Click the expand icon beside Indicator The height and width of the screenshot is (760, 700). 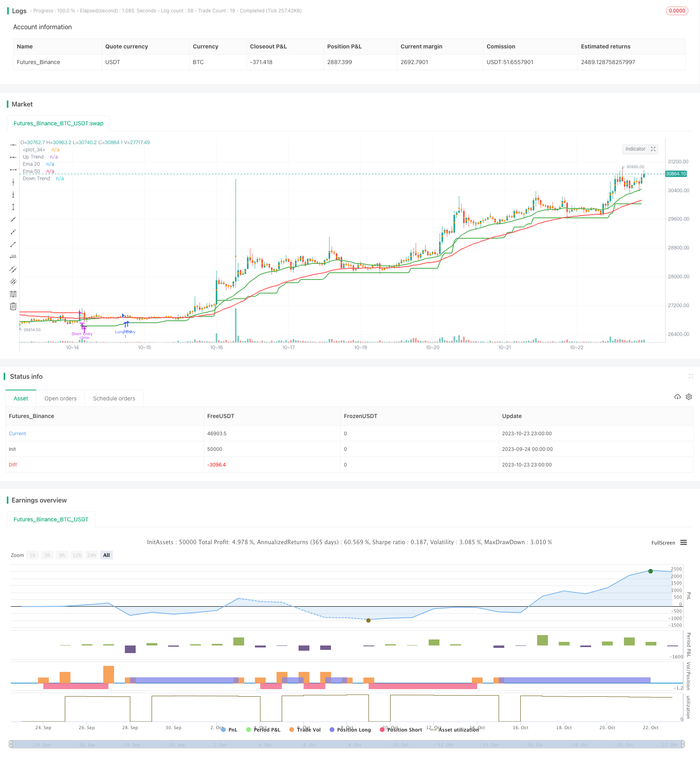click(x=653, y=149)
